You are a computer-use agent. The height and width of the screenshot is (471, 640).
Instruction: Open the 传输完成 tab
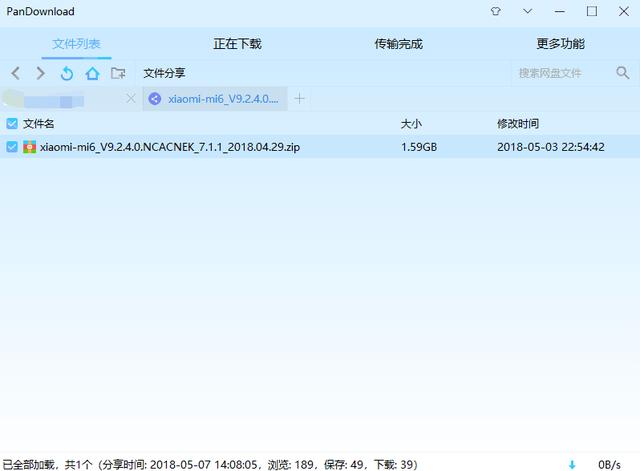(399, 44)
